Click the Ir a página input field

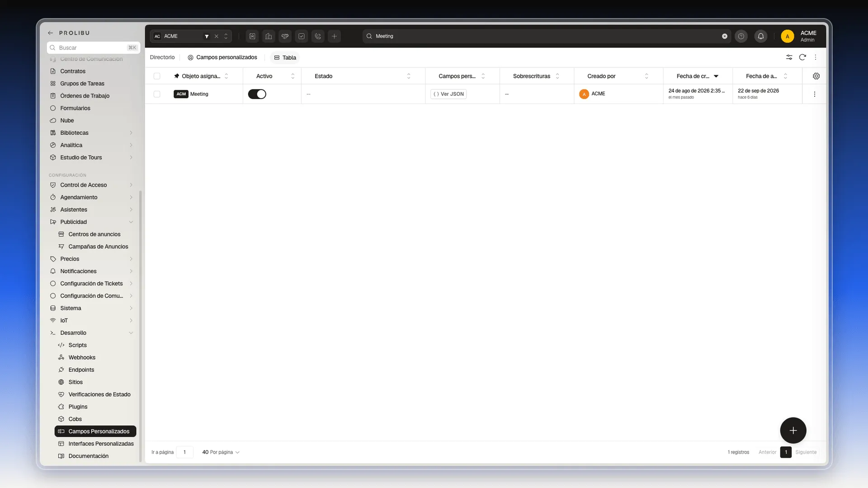click(x=184, y=452)
